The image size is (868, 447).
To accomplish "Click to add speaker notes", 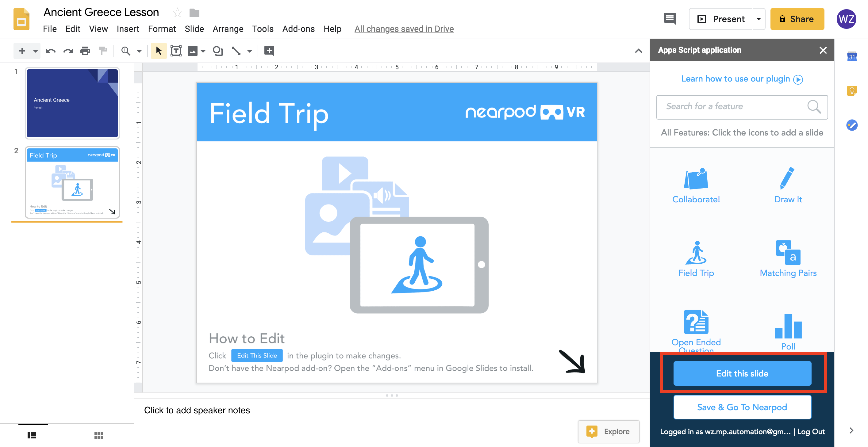I will [197, 410].
